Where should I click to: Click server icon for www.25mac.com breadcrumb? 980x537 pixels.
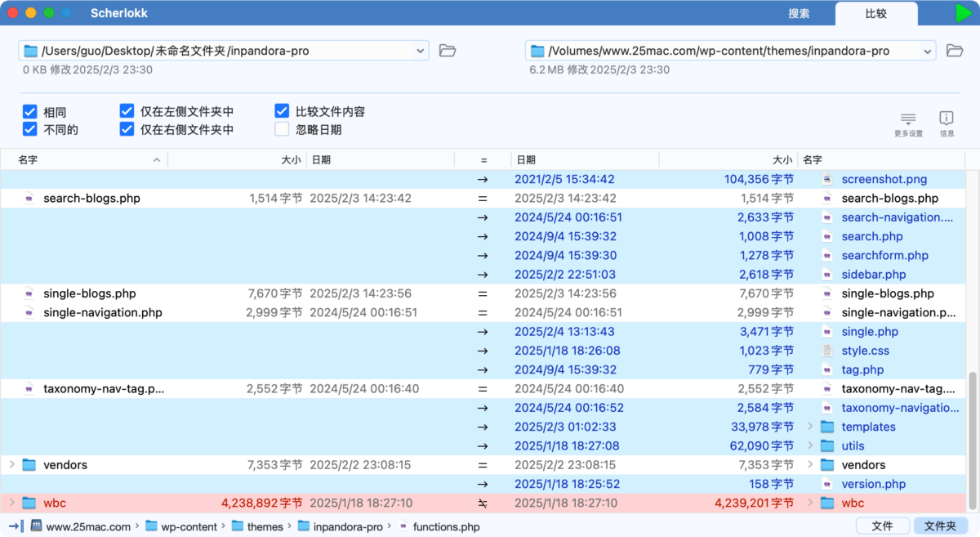36,526
